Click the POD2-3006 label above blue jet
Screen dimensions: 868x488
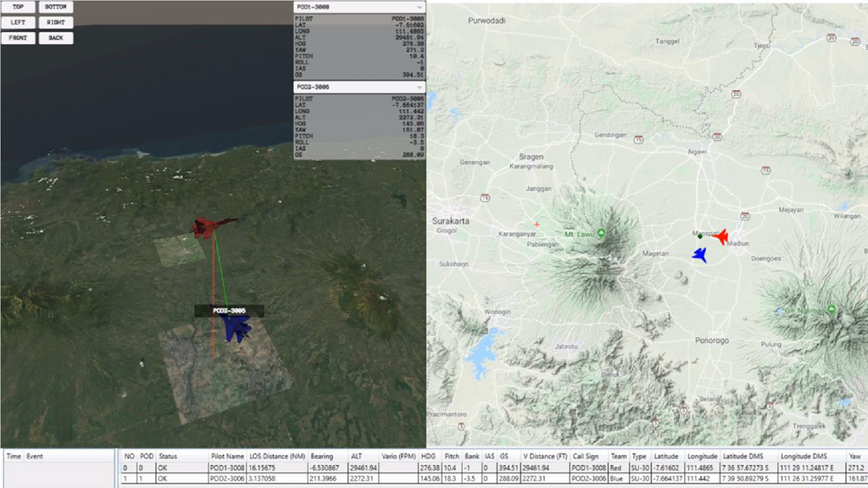point(229,311)
